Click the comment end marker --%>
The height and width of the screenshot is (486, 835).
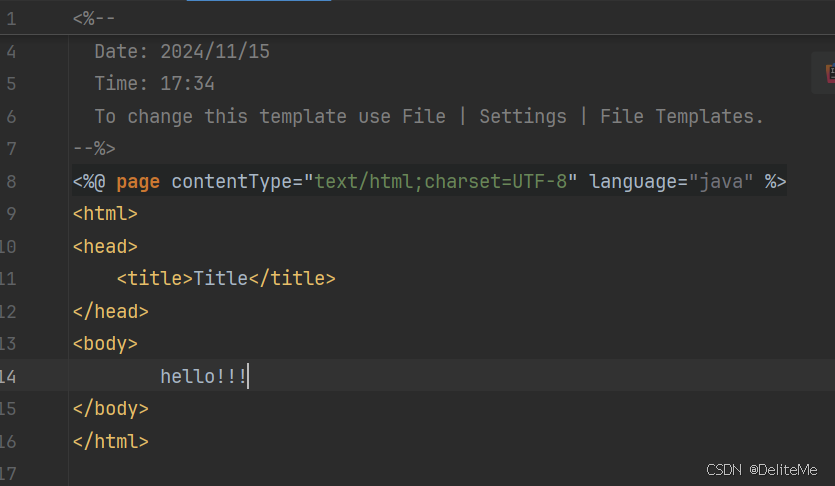94,149
